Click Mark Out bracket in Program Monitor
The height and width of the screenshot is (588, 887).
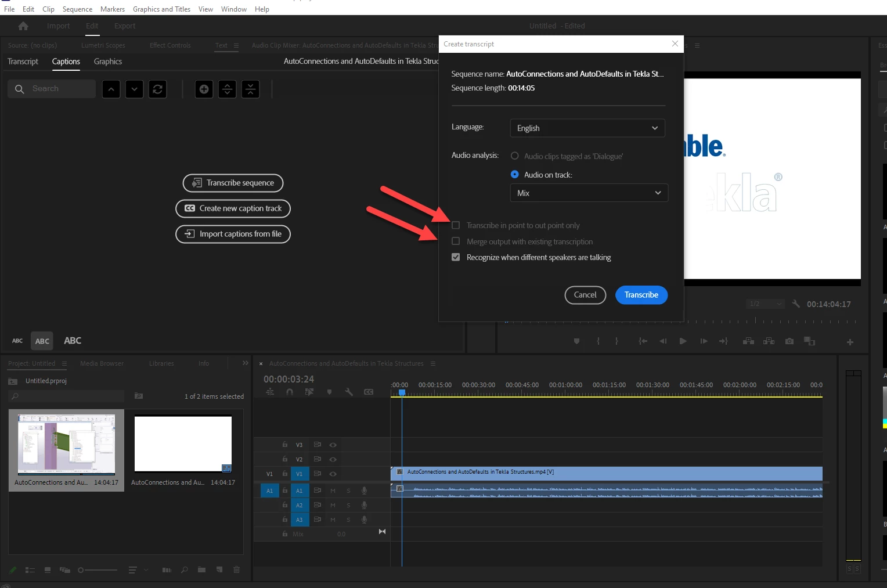(x=616, y=341)
